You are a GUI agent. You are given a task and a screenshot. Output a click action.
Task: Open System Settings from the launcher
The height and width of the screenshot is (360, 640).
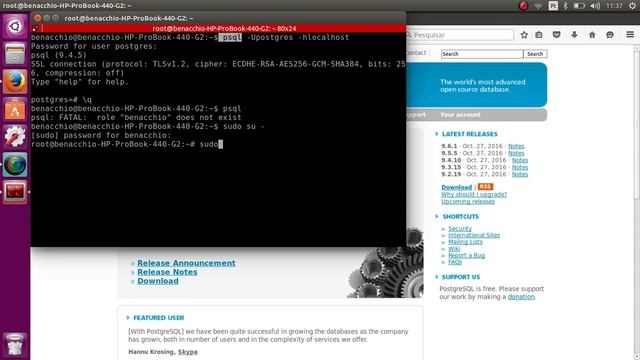pos(15,137)
